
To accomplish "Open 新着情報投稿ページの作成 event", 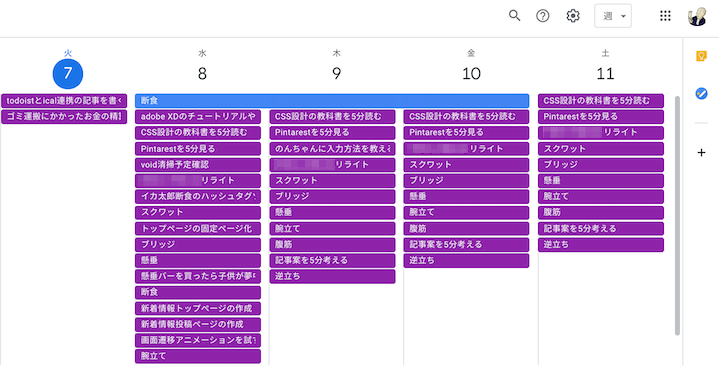I will [x=198, y=324].
